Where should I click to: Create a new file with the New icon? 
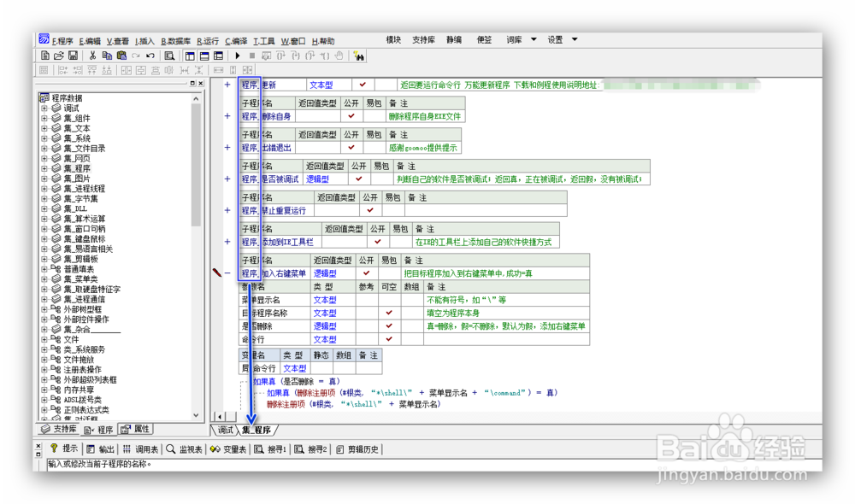pos(45,56)
